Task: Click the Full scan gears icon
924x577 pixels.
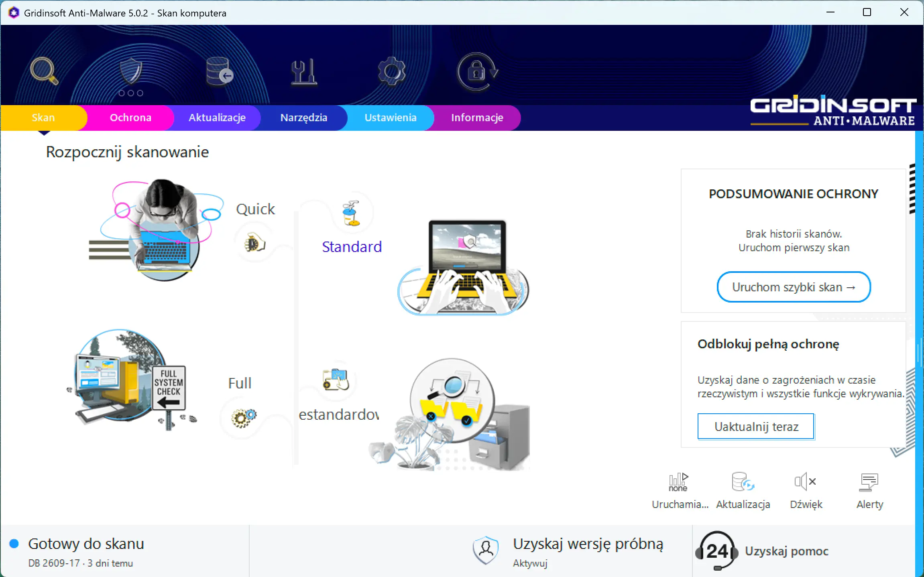Action: click(243, 418)
